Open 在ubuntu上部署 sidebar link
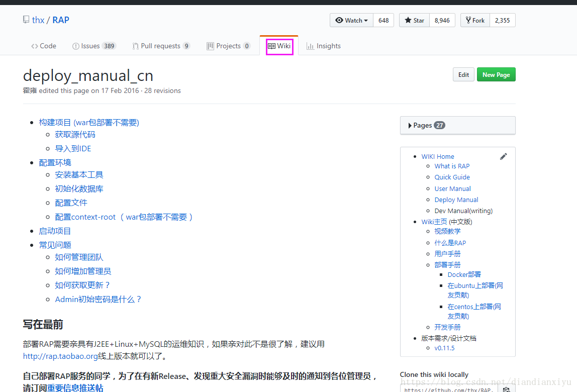Image resolution: width=577 pixels, height=392 pixels. pyautogui.click(x=475, y=290)
